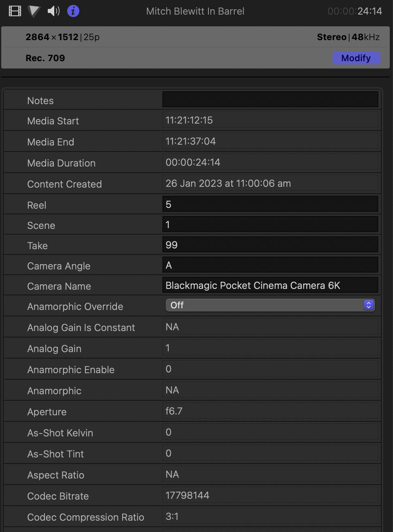Edit the Reel field showing 5
This screenshot has height=532, width=393.
pyautogui.click(x=270, y=204)
